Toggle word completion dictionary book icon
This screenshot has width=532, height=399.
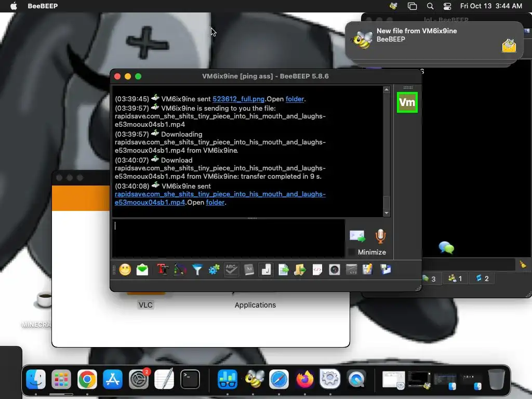click(249, 270)
